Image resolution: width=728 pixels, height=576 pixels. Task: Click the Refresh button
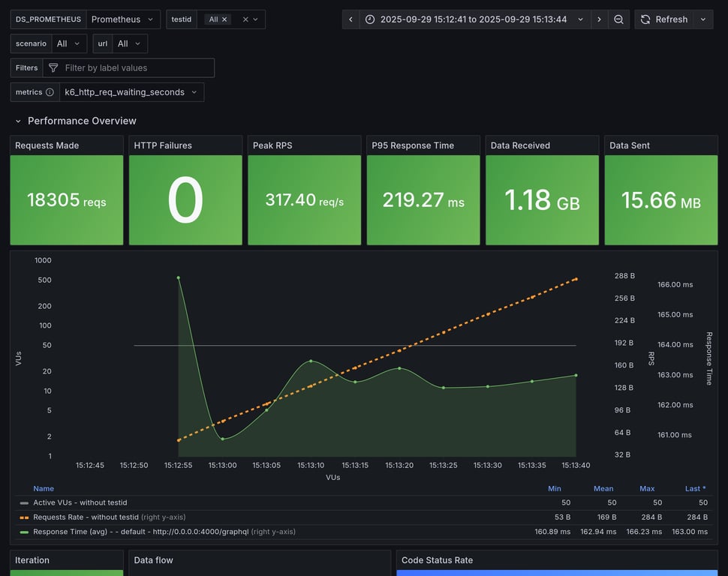pos(664,19)
